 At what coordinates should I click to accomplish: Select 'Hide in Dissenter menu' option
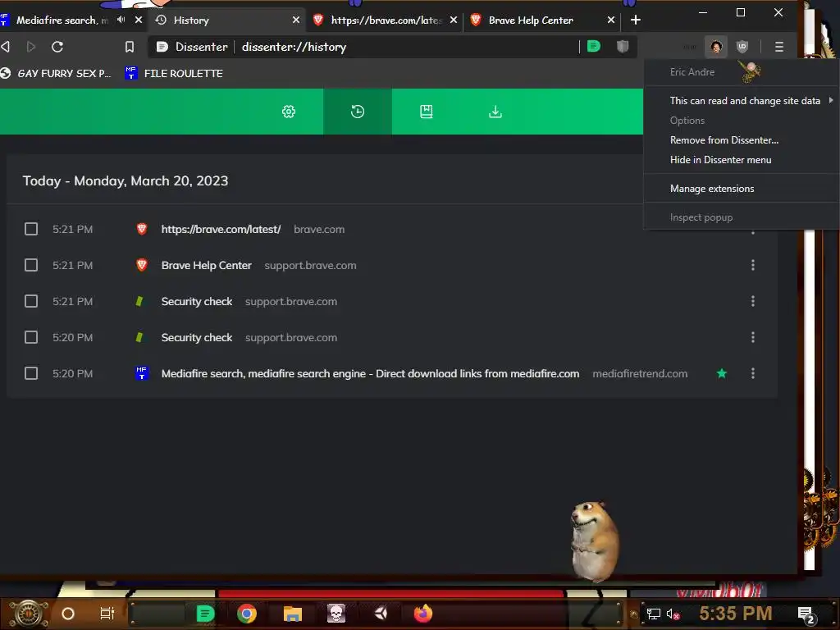(742, 160)
